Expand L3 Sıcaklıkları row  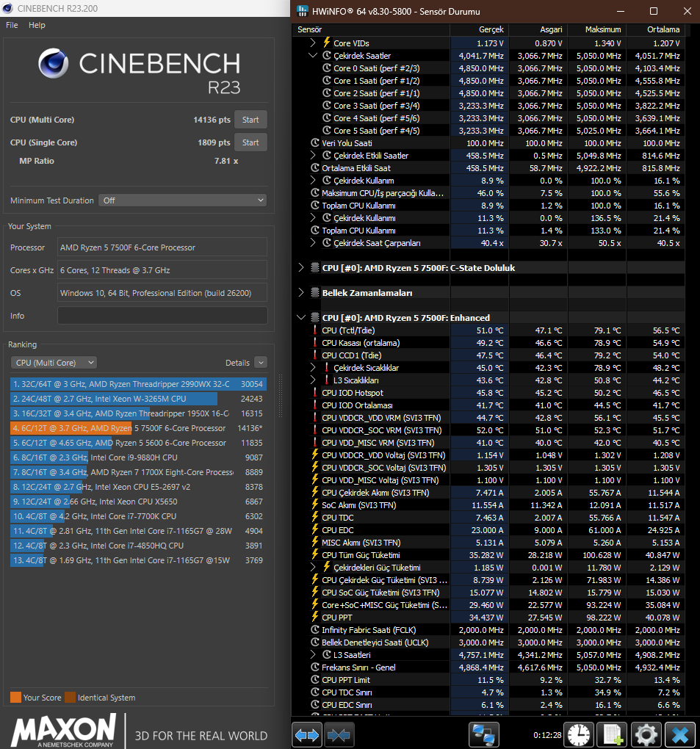pyautogui.click(x=312, y=380)
